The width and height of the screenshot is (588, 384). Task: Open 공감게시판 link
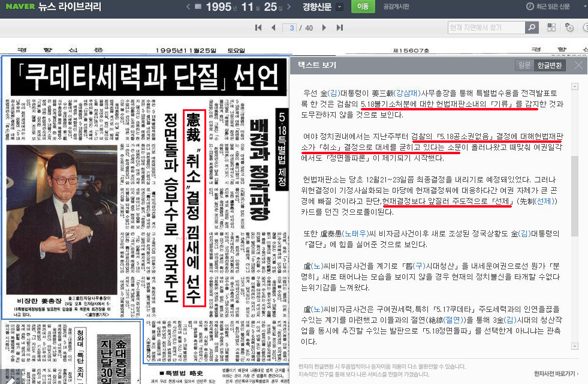(396, 7)
